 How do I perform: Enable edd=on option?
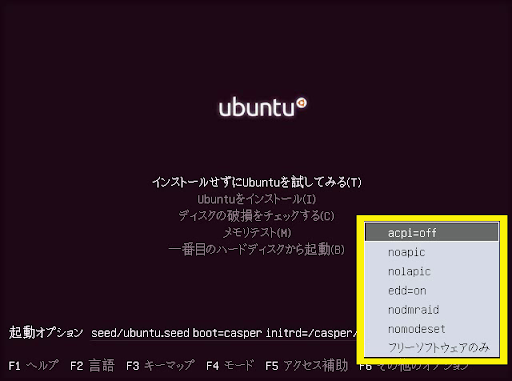pyautogui.click(x=432, y=291)
